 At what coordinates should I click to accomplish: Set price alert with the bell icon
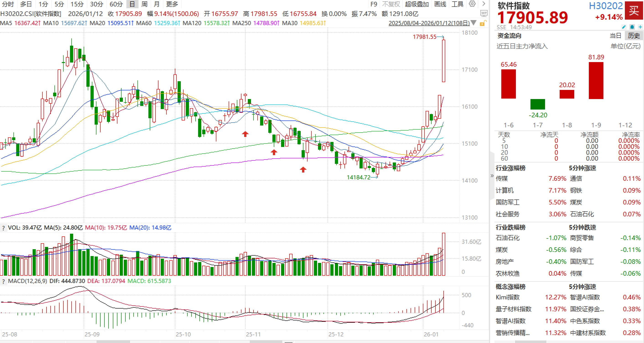pos(632,27)
